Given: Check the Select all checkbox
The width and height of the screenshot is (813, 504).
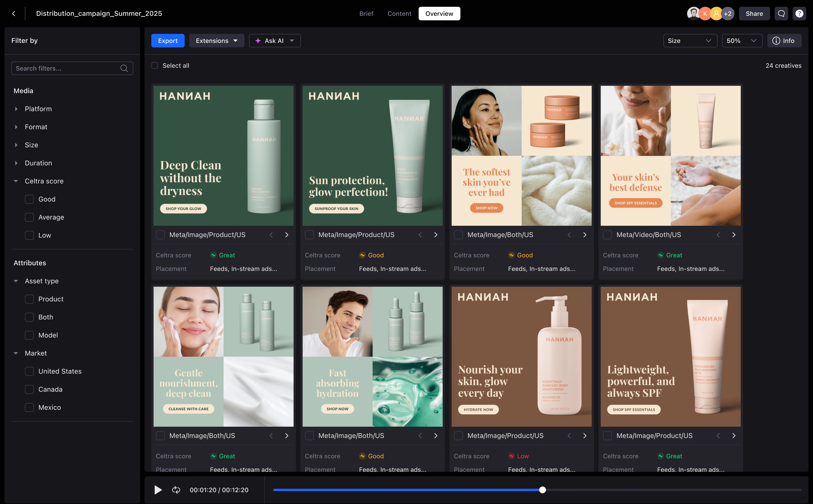Looking at the screenshot, I should [x=155, y=66].
